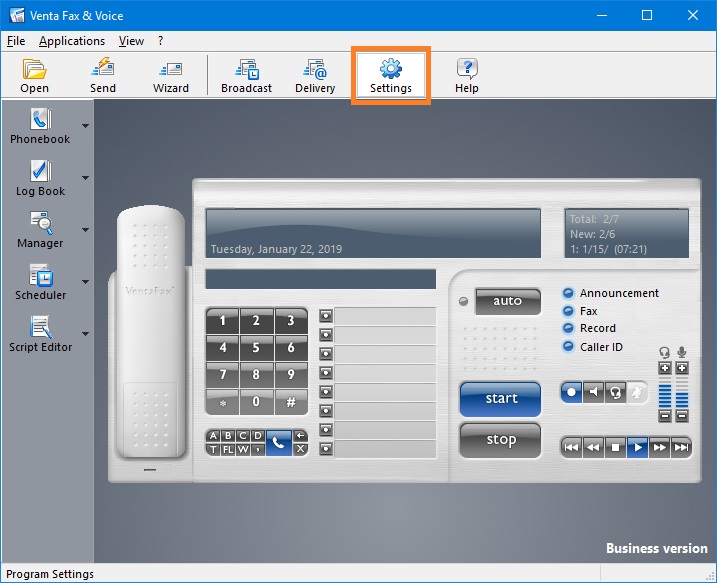Expand the Log Book dropdown arrow
This screenshot has width=717, height=583.
pos(86,178)
